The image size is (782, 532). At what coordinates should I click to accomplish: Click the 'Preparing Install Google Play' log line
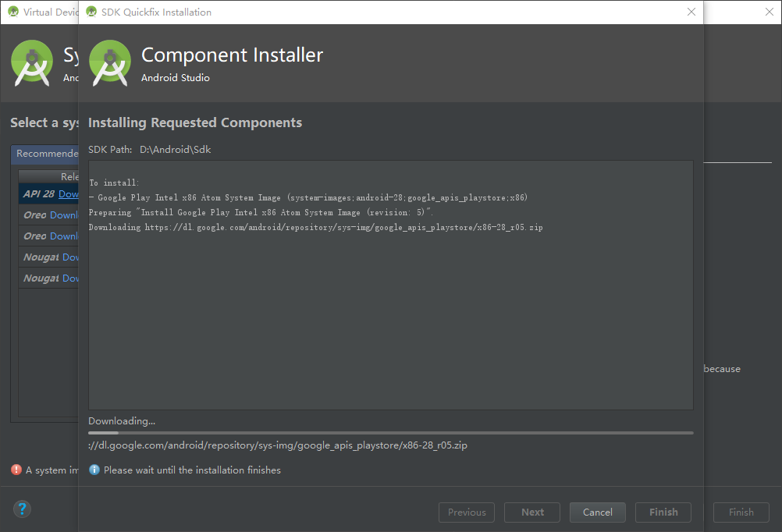[x=261, y=212]
